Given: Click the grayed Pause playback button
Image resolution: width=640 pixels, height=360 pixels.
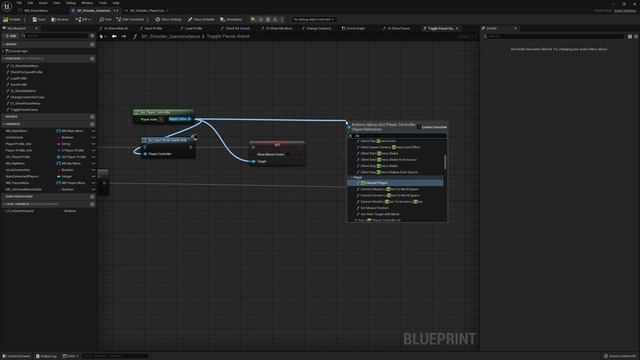Looking at the screenshot, I should 261,19.
